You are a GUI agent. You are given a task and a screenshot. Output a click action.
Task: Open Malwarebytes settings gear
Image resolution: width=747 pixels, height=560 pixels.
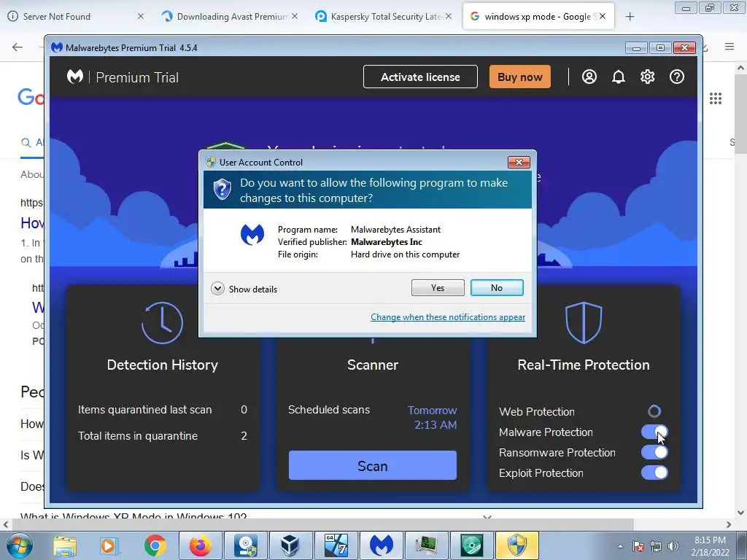(647, 77)
